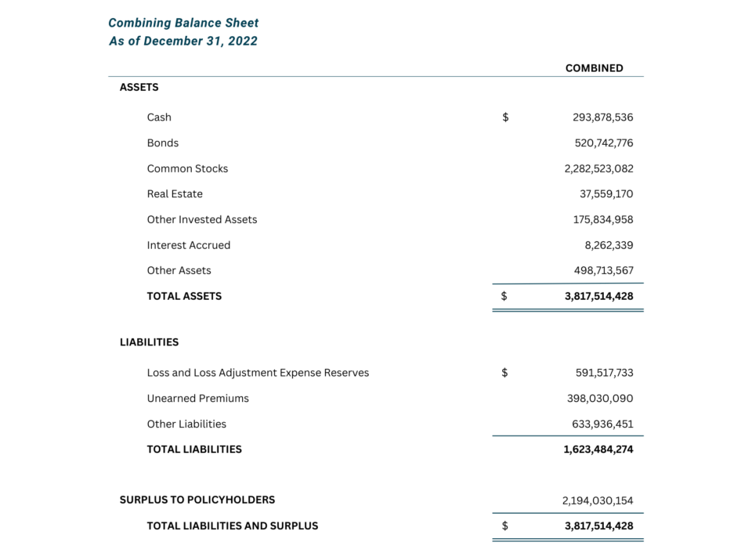Image resolution: width=752 pixels, height=560 pixels.
Task: Click the Other Liabilities value 633,936,451
Action: click(602, 425)
